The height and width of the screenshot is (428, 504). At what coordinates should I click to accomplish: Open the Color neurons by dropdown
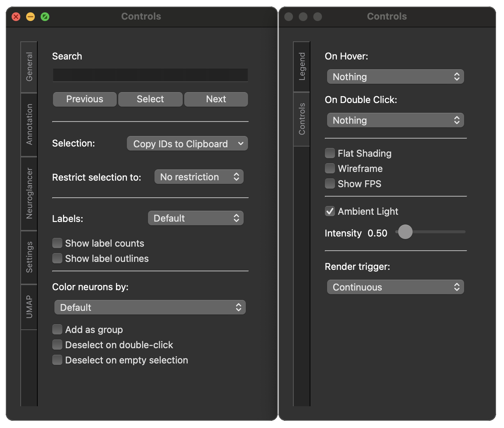(x=150, y=308)
